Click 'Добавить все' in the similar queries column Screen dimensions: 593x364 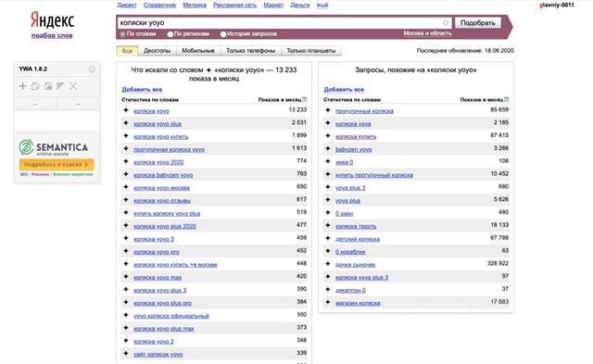coord(344,90)
